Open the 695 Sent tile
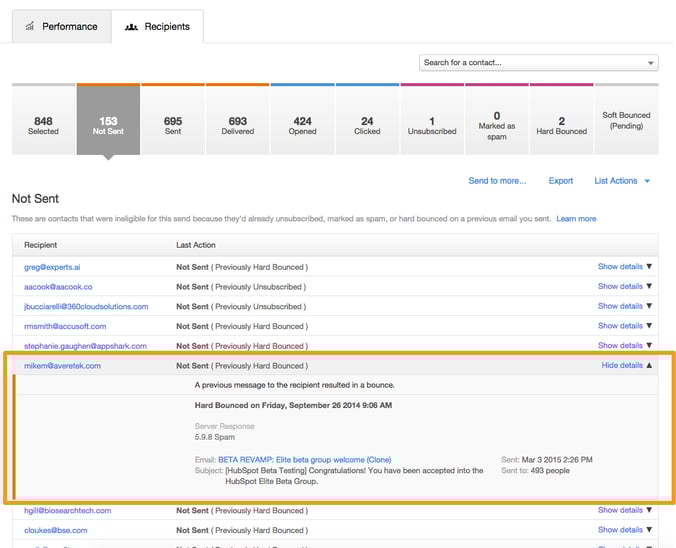The image size is (676, 548). (173, 119)
